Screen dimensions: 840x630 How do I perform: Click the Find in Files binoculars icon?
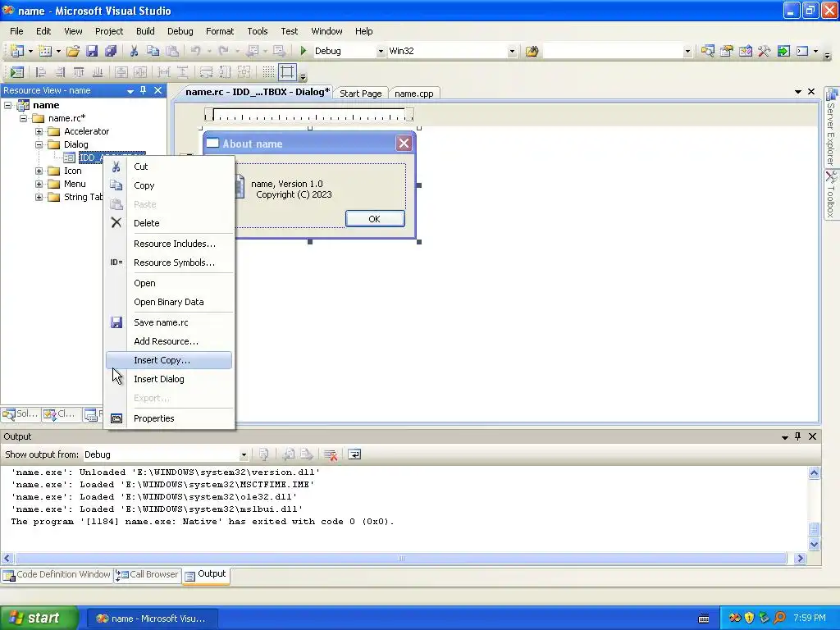coord(532,51)
